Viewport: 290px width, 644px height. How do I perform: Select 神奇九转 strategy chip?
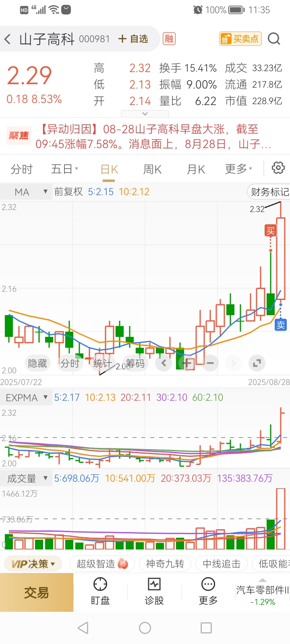(x=165, y=564)
